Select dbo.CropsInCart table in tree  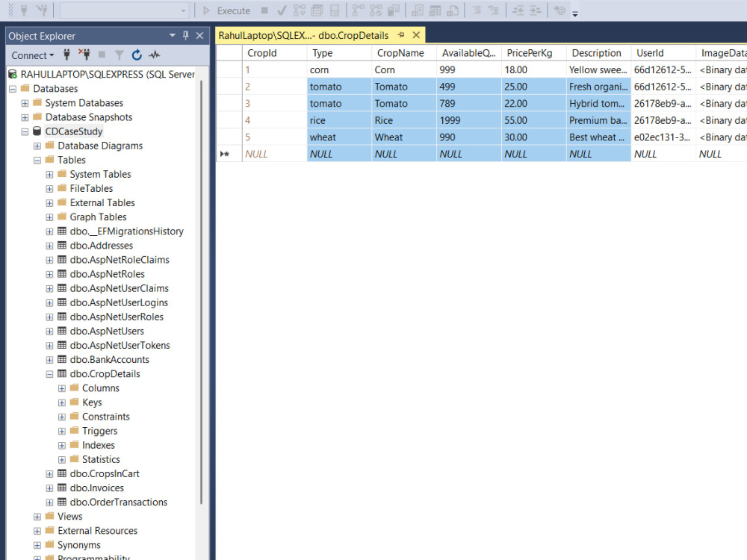coord(105,474)
